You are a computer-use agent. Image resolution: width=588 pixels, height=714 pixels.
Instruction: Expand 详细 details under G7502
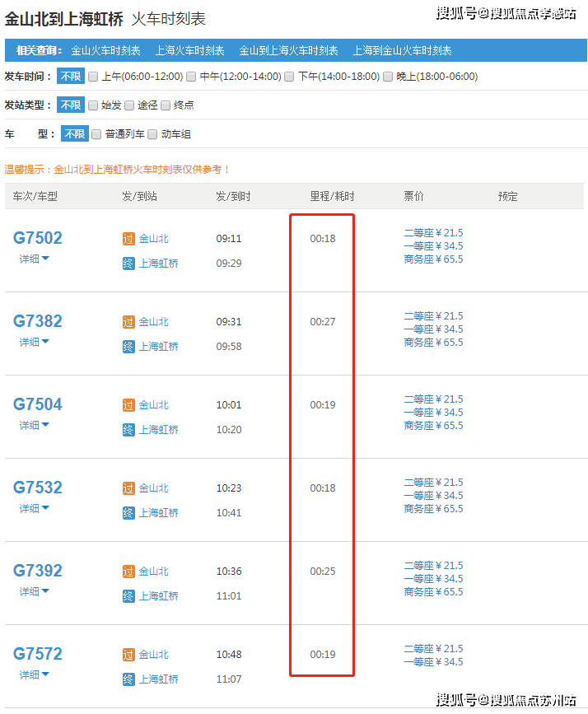coord(35,259)
